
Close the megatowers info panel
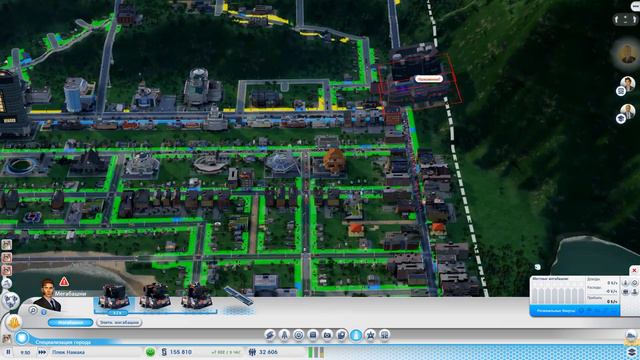[x=634, y=270]
